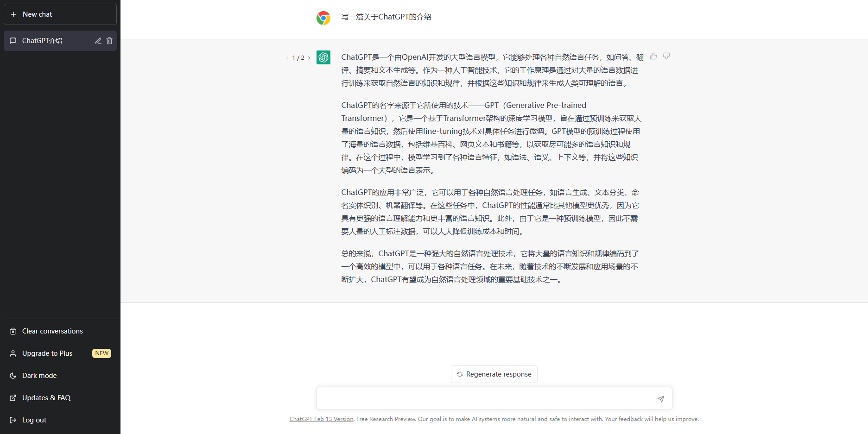The width and height of the screenshot is (868, 434).
Task: Give negative feedback with the thumbs down icon
Action: tap(666, 56)
